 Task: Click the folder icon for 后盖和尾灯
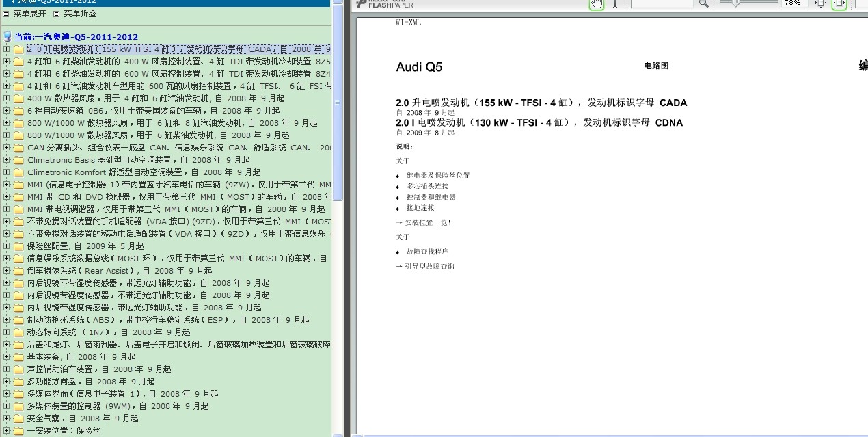18,345
